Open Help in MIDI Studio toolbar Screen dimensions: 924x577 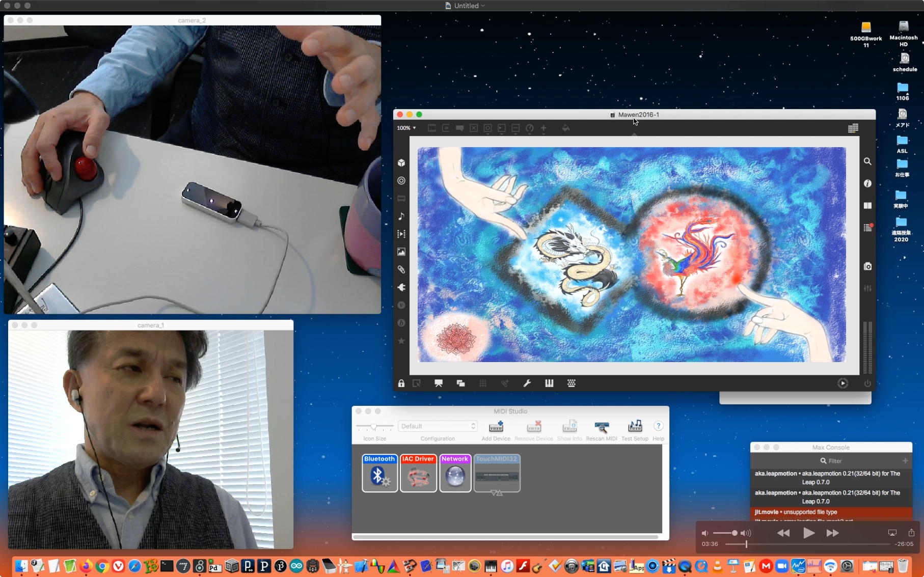point(658,430)
